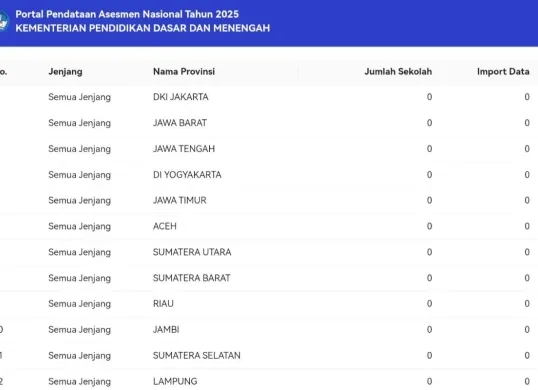Click the ministry logo in the header

(x=3, y=21)
